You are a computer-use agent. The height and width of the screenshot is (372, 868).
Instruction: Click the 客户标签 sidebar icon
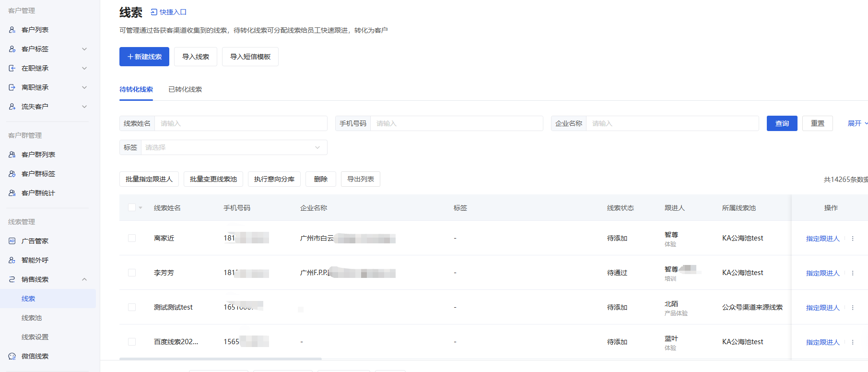tap(12, 49)
